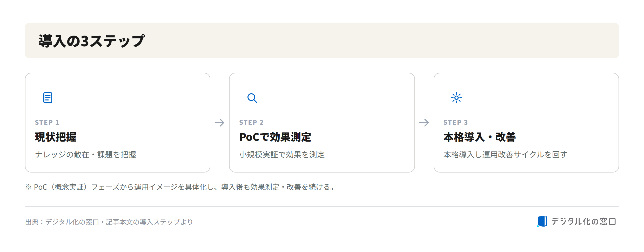Click the 本格導入・改善 heading
Viewport: 644px width, 252px height.
click(480, 137)
